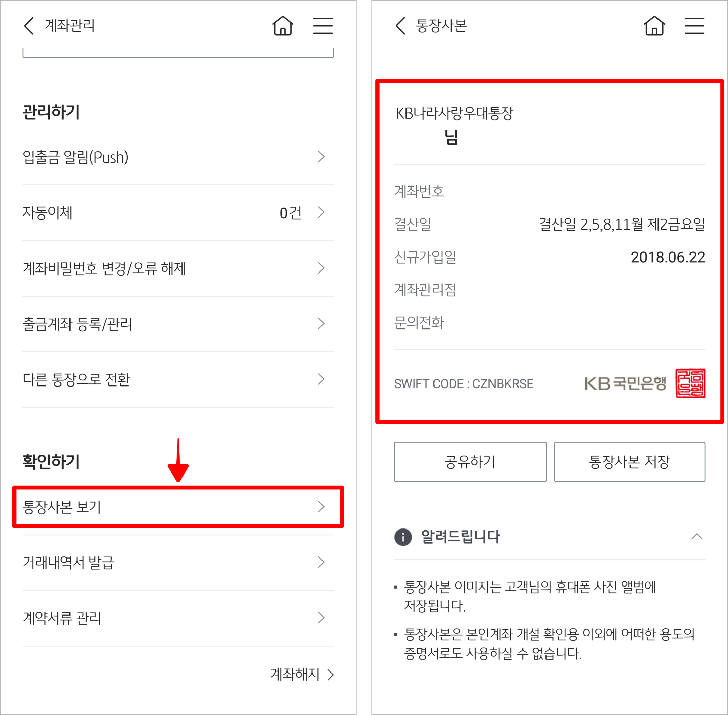
Task: Tap the chevron on 다른 통장으로 전환 row
Action: (321, 379)
